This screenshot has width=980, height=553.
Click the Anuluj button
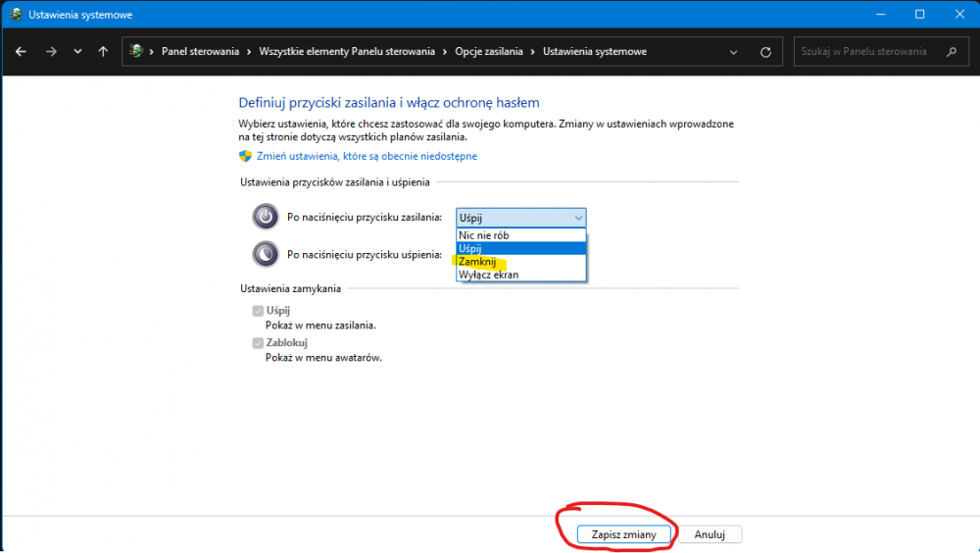(x=710, y=534)
